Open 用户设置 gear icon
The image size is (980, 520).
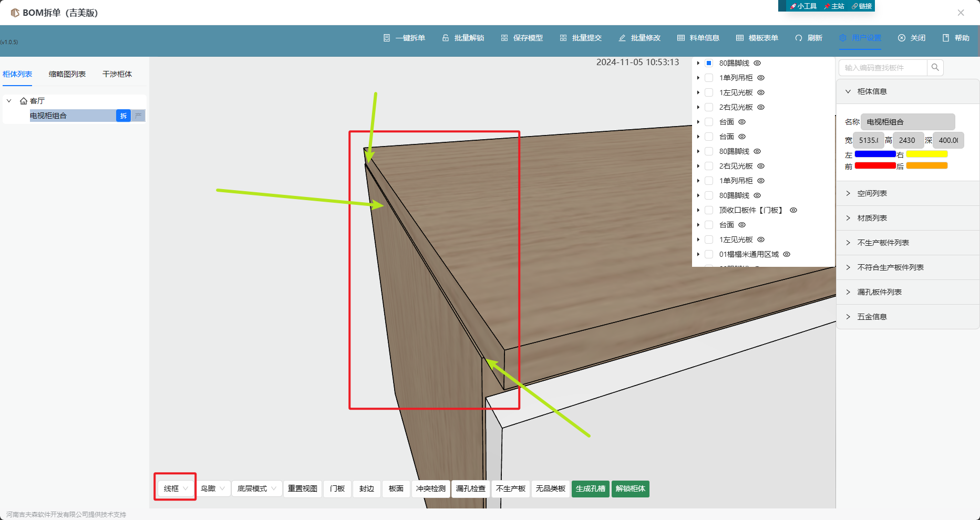click(843, 38)
